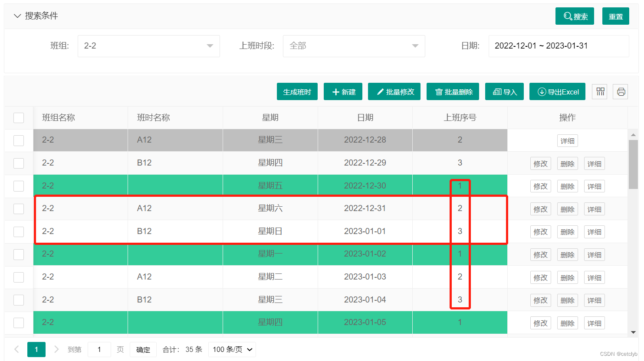Click the 导出Excel button

(557, 91)
